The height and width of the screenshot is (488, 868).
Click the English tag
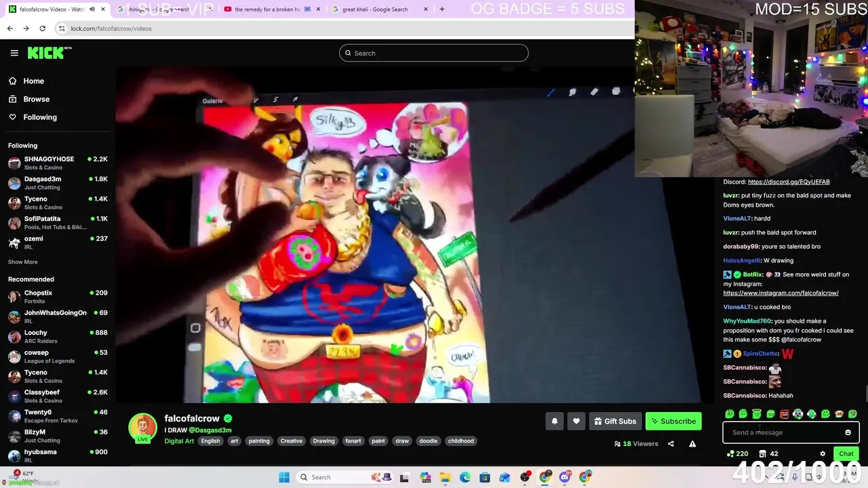pos(210,441)
